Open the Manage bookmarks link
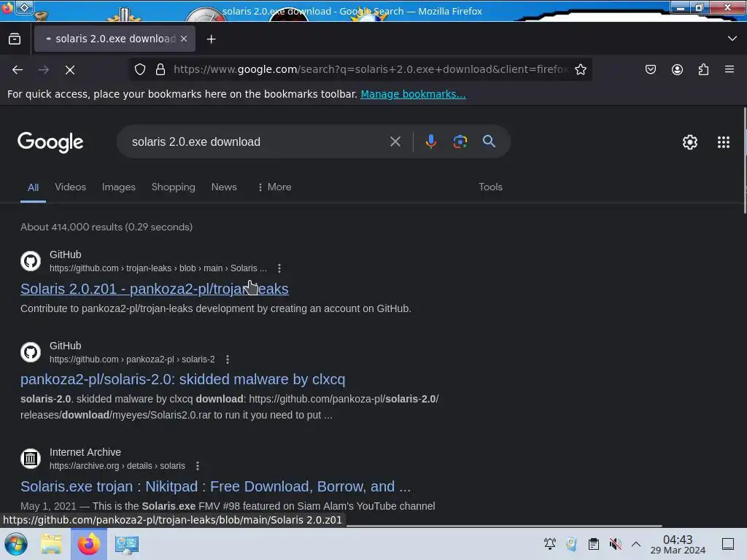This screenshot has height=560, width=747. point(413,94)
